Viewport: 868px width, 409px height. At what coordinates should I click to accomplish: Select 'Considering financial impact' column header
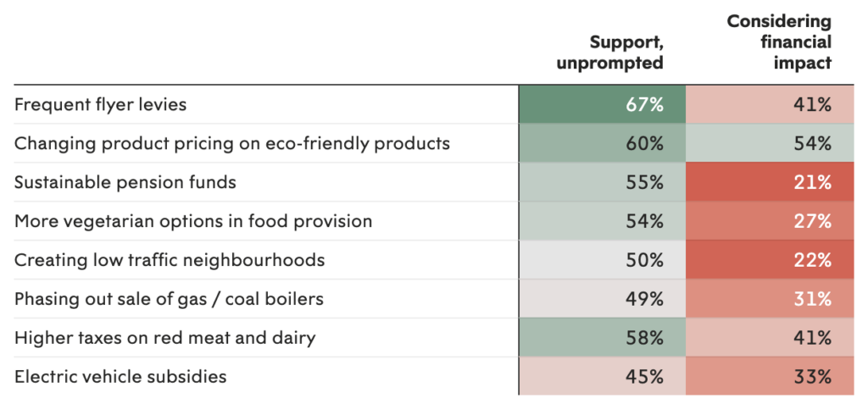[x=779, y=41]
